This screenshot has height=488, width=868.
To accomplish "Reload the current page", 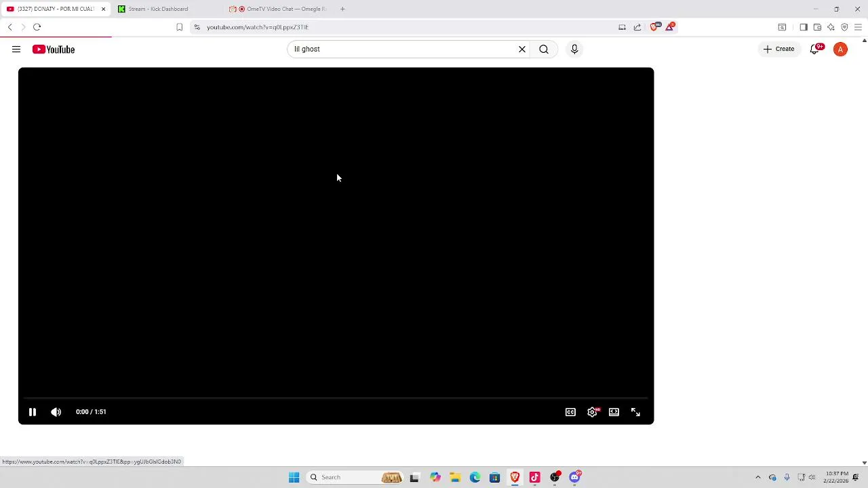I will click(37, 27).
